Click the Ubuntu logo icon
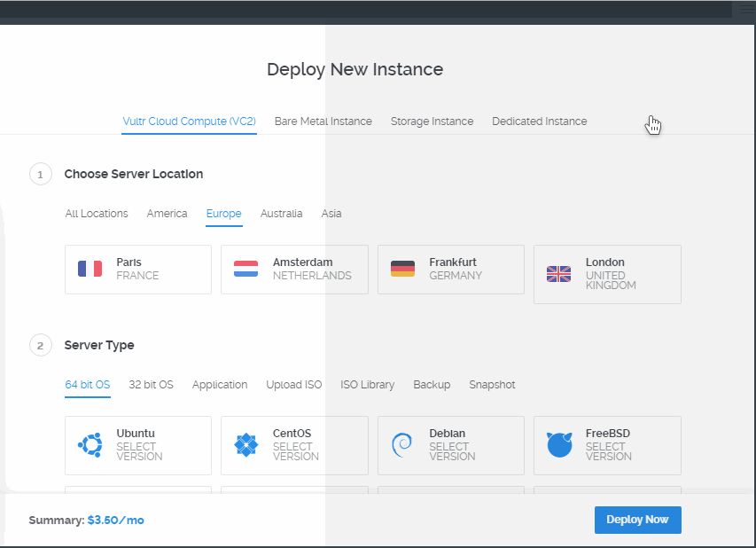The width and height of the screenshot is (756, 548). pyautogui.click(x=90, y=445)
